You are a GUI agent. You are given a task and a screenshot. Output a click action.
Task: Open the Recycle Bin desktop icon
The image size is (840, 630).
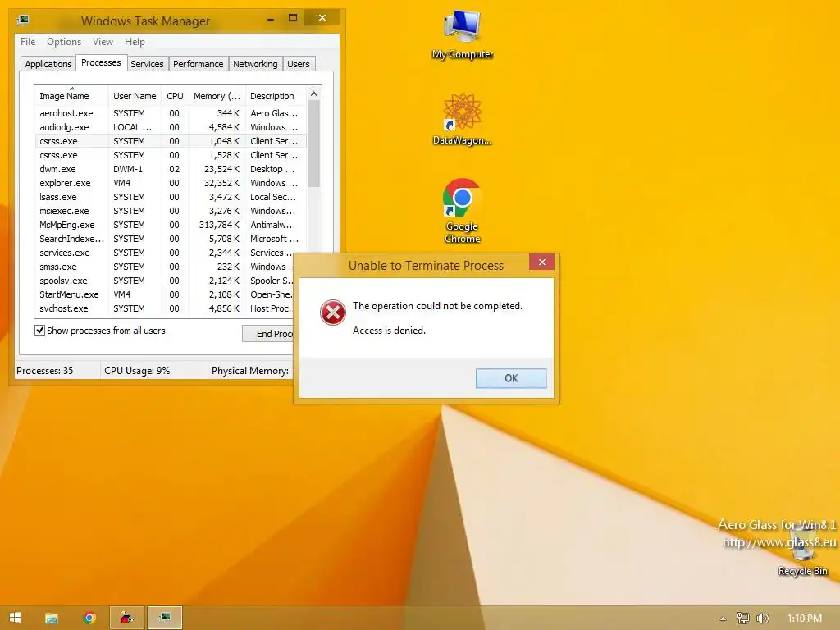click(x=802, y=551)
